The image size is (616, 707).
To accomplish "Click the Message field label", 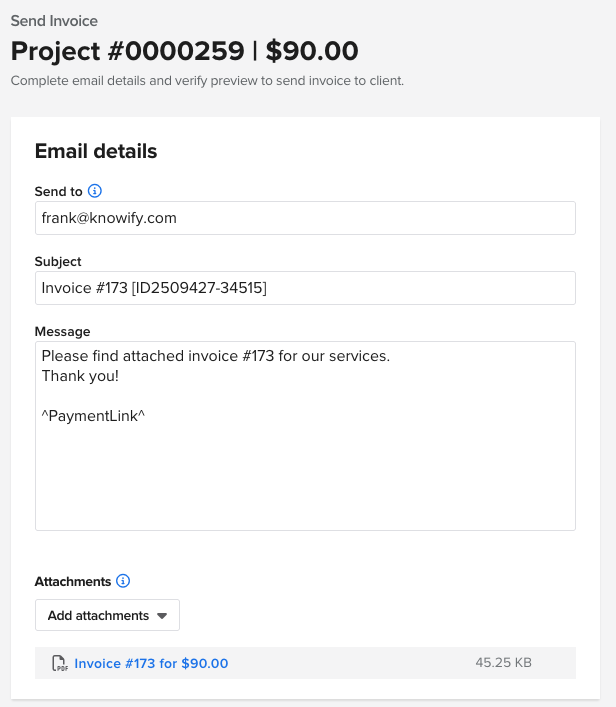I will 62,332.
